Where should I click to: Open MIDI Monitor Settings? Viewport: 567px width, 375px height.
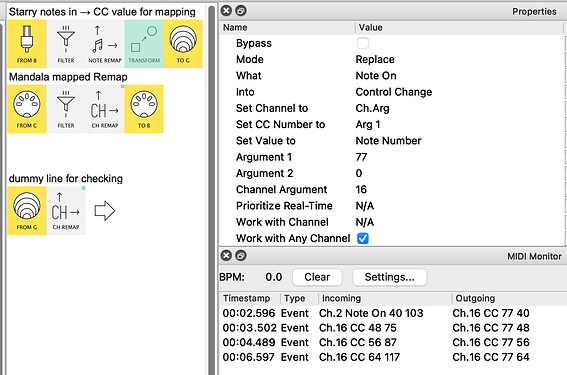(x=389, y=277)
